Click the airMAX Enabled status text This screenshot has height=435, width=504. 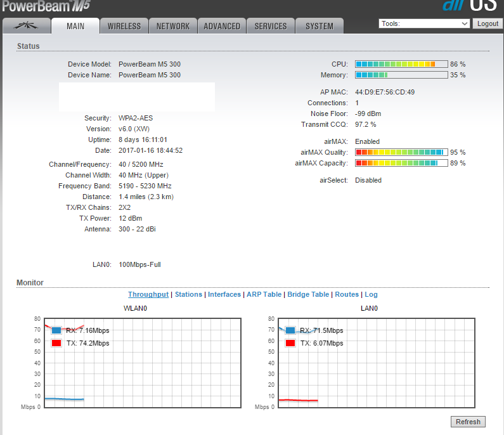tap(367, 141)
